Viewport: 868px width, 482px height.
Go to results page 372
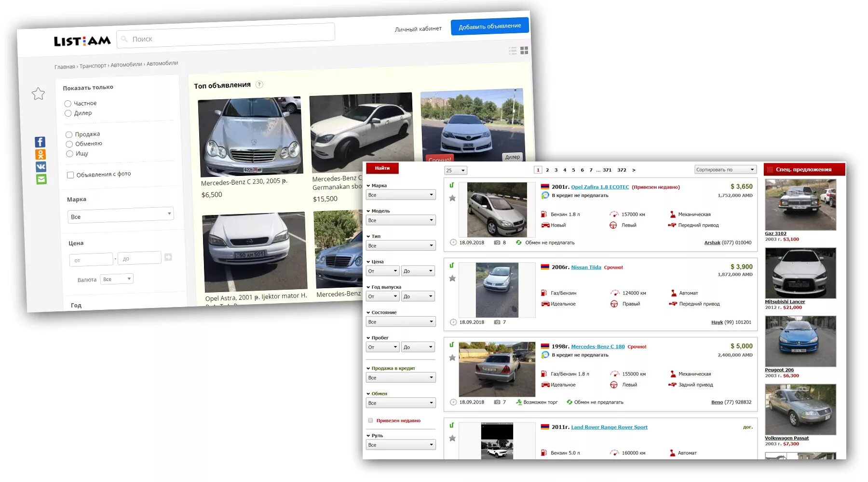click(622, 170)
